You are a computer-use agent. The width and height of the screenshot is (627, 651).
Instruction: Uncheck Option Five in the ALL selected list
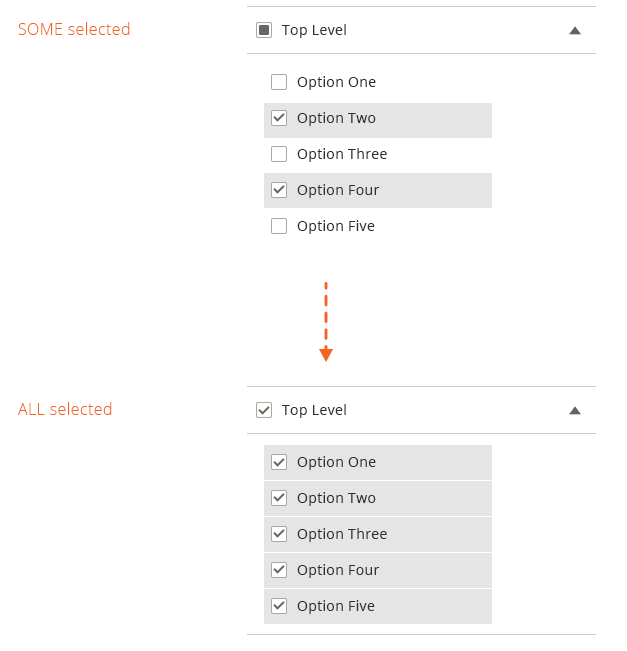279,606
